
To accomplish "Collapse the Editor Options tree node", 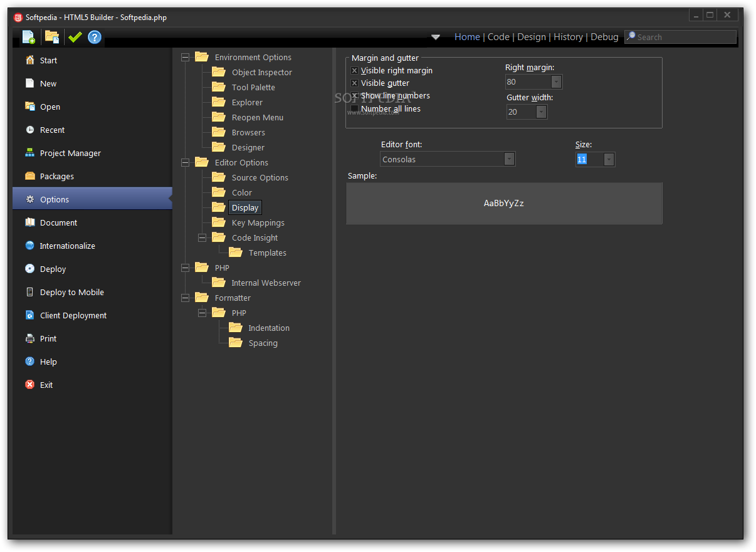I will (x=185, y=162).
